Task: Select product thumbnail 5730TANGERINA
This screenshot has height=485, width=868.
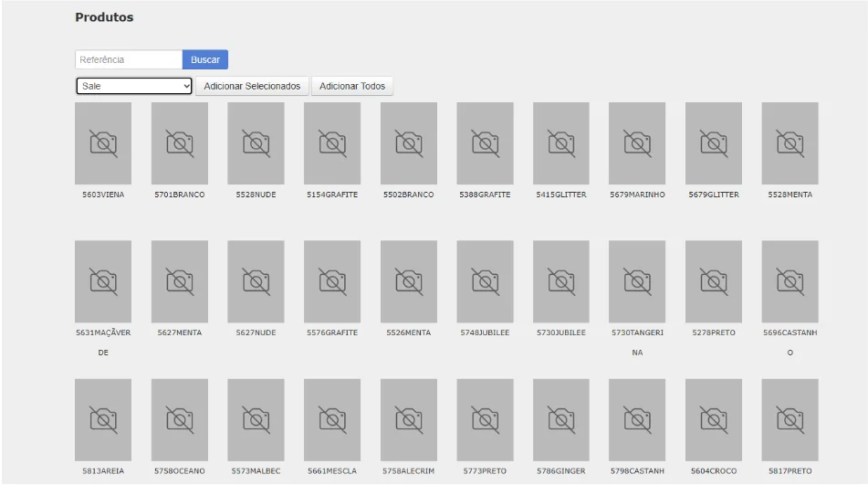Action: tap(637, 281)
